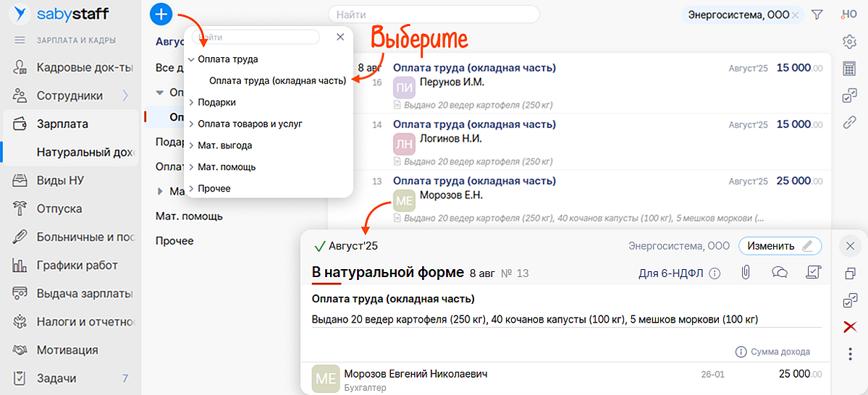The image size is (868, 395).
Task: Open Отпуска in the left sidebar
Action: click(x=59, y=209)
